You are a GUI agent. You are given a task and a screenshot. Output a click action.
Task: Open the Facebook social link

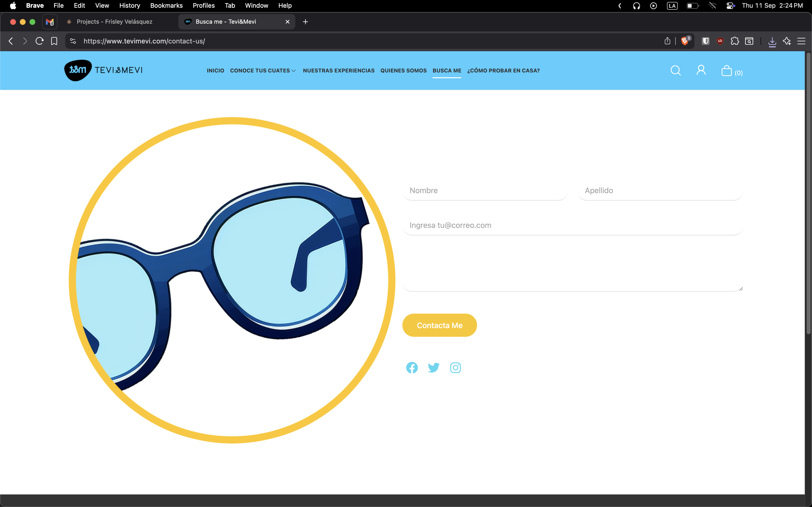point(412,367)
